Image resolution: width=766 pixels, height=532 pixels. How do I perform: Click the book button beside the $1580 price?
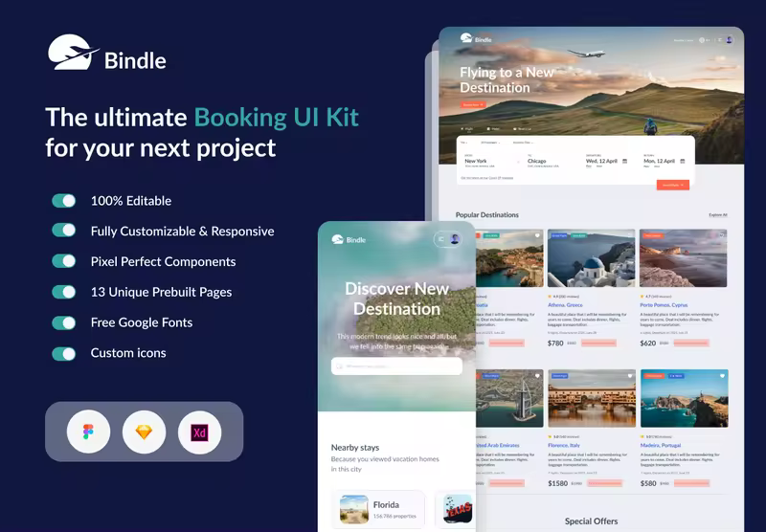pyautogui.click(x=605, y=483)
